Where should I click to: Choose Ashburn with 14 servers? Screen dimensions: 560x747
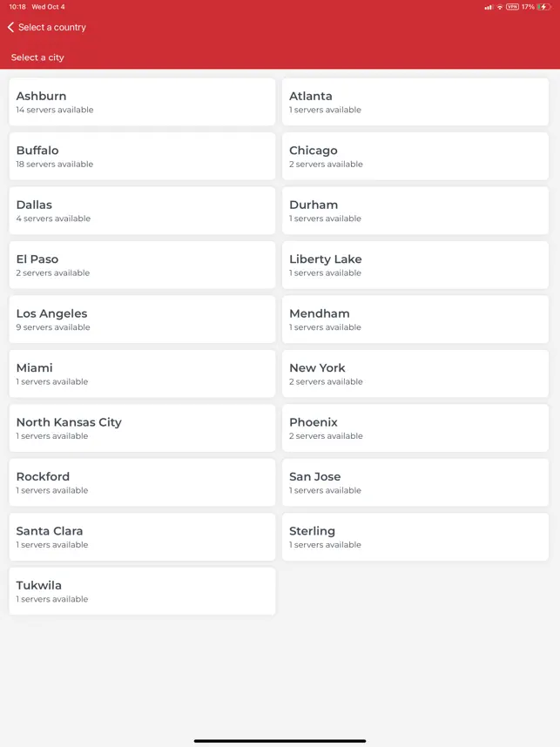pyautogui.click(x=142, y=102)
